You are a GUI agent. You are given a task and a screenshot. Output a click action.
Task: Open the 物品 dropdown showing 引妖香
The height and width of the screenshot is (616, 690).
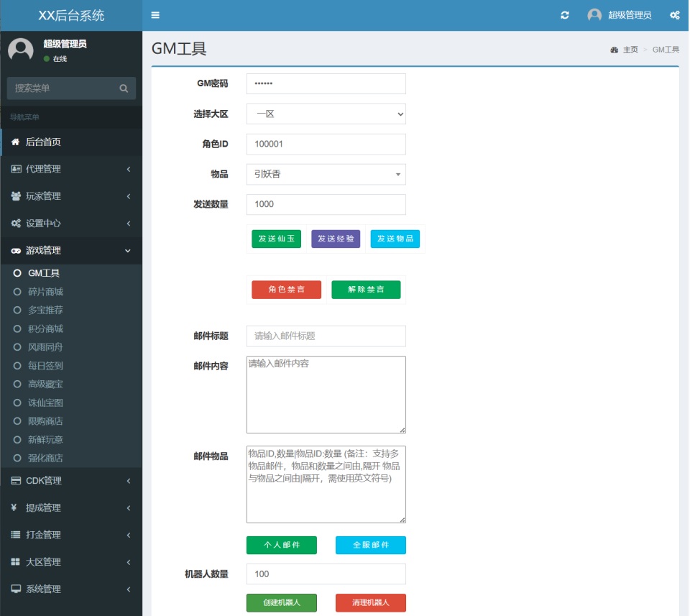point(326,174)
